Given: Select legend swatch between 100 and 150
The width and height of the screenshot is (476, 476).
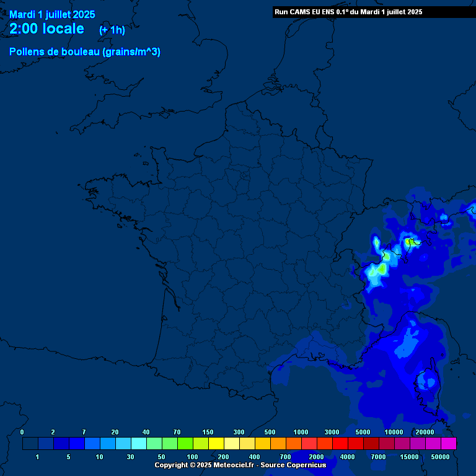Looking at the screenshot, I should pyautogui.click(x=201, y=443).
